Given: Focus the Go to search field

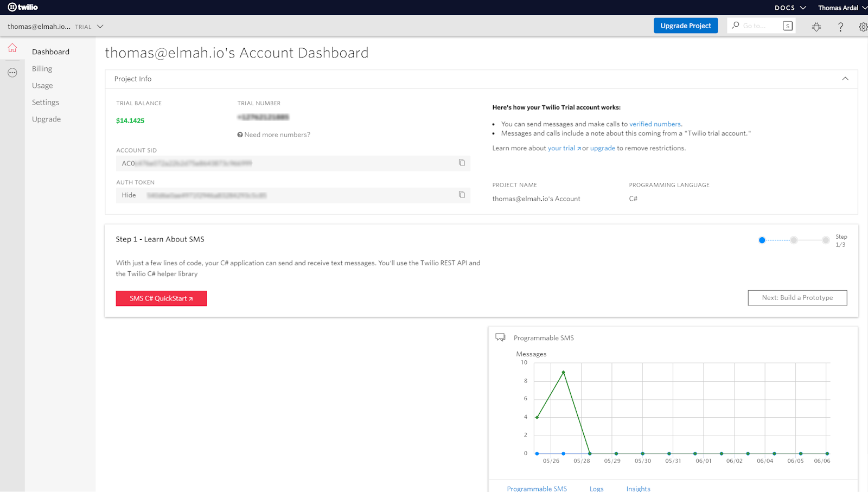Looking at the screenshot, I should coord(762,25).
